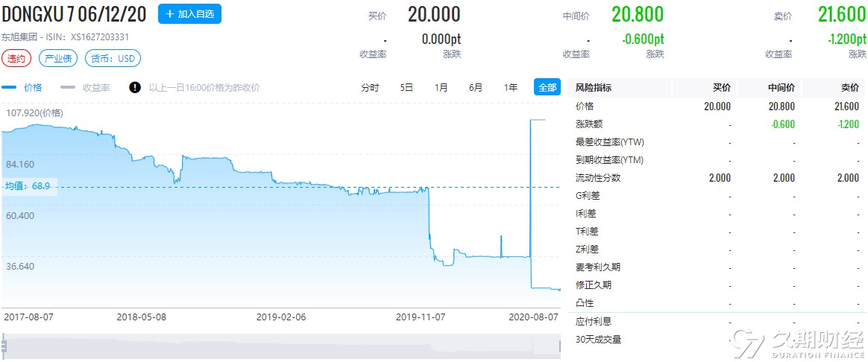Click the 卖价 column header in table
Viewport: 868px width, 362px height.
[x=850, y=88]
